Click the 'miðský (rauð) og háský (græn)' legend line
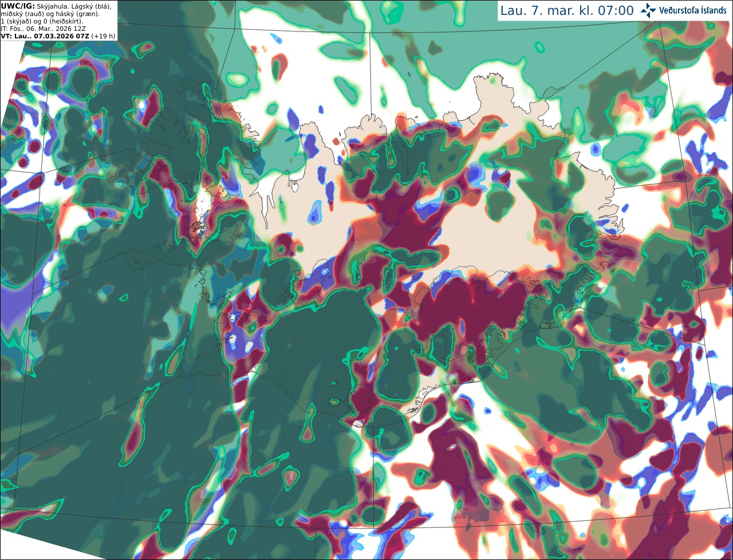The image size is (733, 560). tap(50, 13)
